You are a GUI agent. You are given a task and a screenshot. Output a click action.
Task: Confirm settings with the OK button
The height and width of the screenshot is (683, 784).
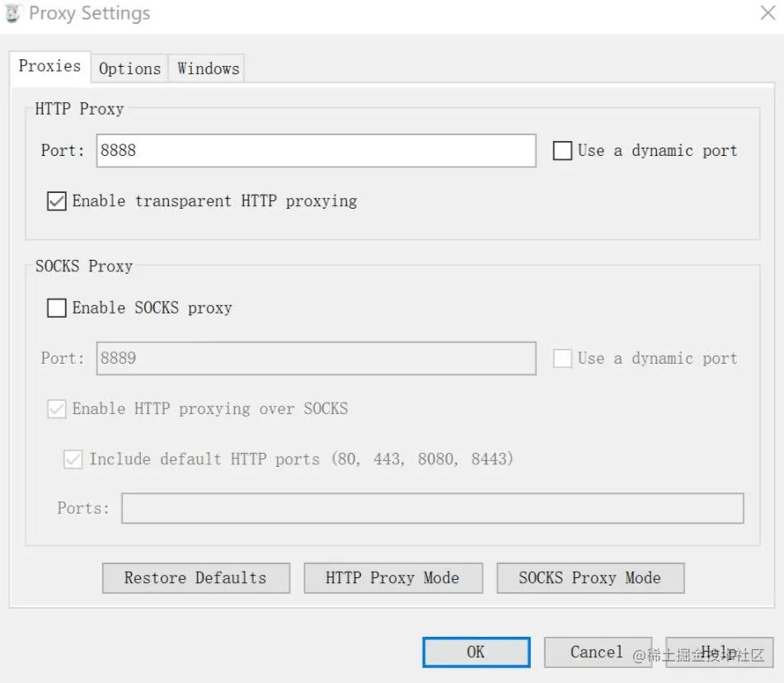tap(476, 652)
